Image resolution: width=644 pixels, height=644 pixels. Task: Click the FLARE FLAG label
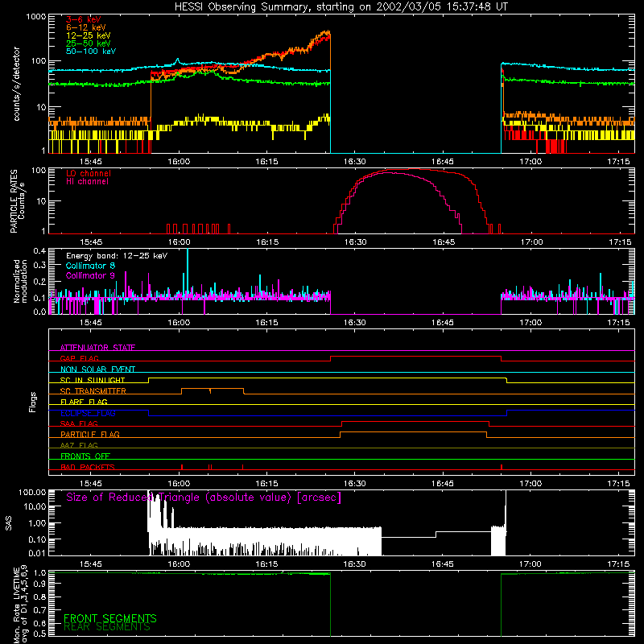84,402
